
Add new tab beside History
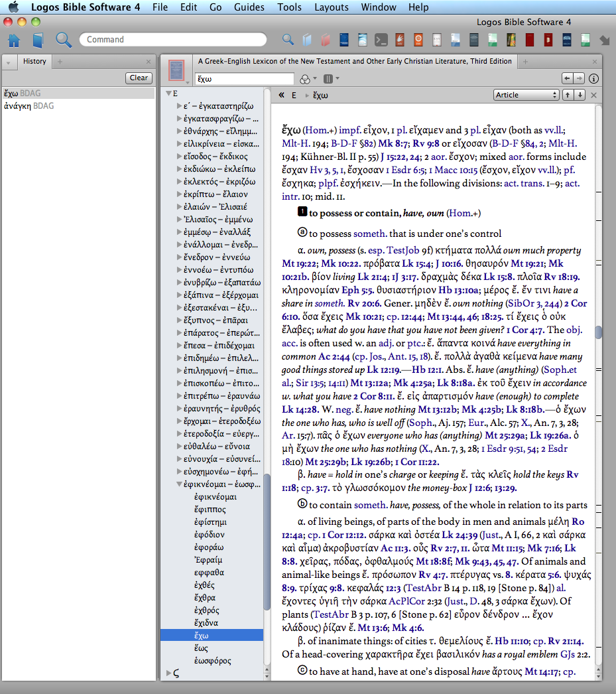[x=60, y=62]
